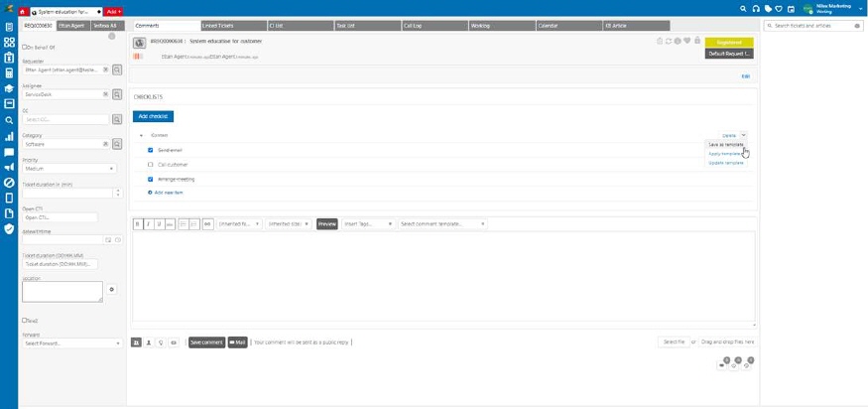Image resolution: width=868 pixels, height=409 pixels.
Task: Click the Add checklist button
Action: click(153, 116)
